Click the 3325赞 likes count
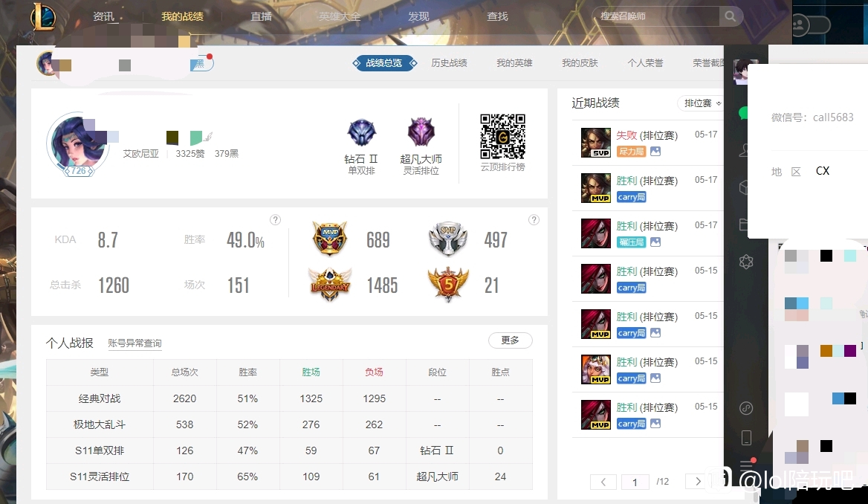Viewport: 868px width, 504px height. [190, 153]
